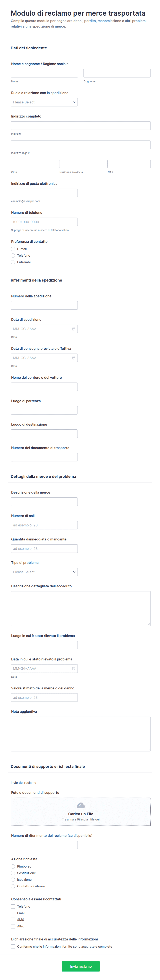Check the SMS consent checkbox

tap(13, 920)
